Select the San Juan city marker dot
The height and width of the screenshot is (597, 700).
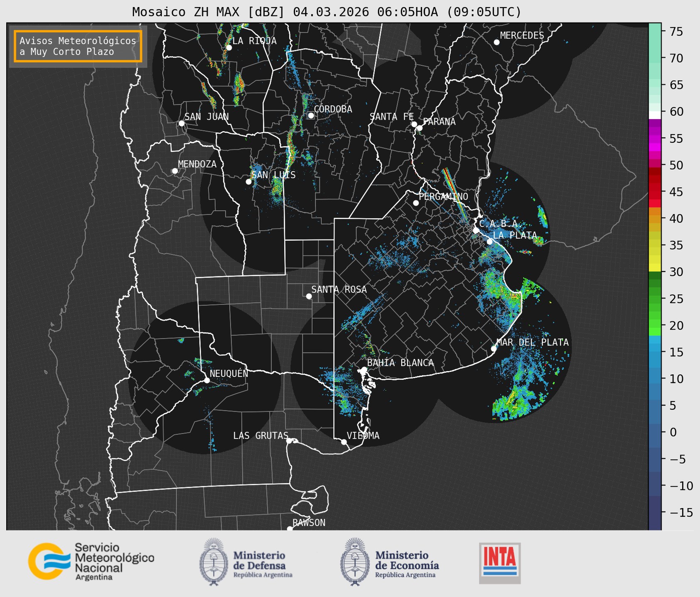181,123
